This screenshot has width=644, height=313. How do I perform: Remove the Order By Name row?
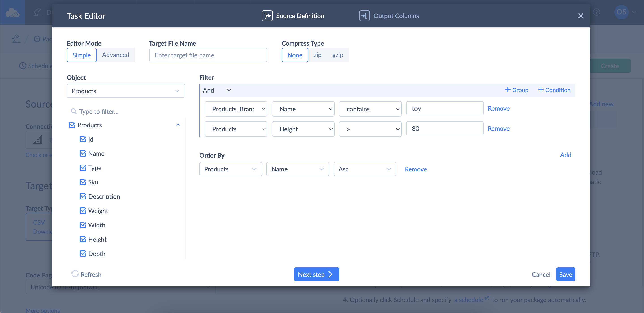416,169
